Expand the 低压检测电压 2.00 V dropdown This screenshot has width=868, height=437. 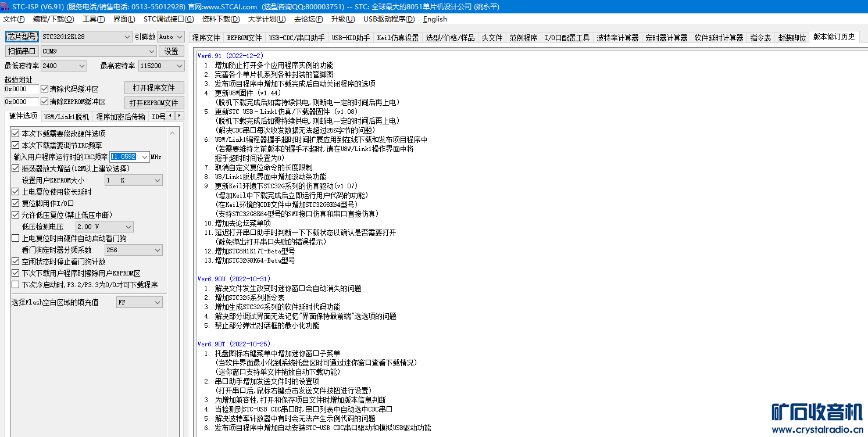104,227
